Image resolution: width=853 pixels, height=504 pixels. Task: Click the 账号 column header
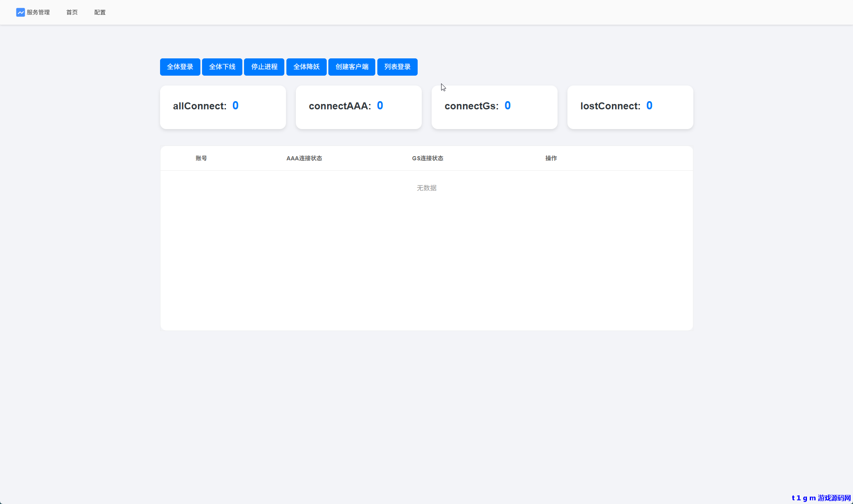click(x=201, y=158)
